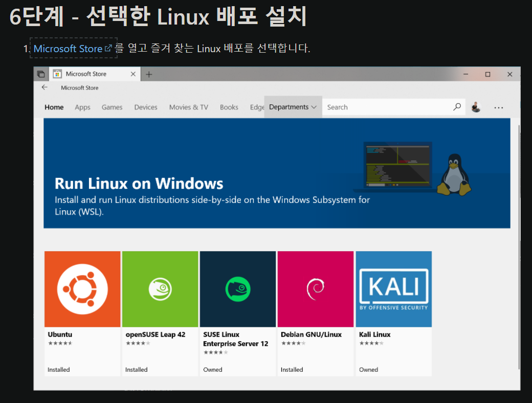Viewport: 532px width, 403px height.
Task: Open the SUSE Linux Enterprise Server tile icon
Action: [x=238, y=289]
